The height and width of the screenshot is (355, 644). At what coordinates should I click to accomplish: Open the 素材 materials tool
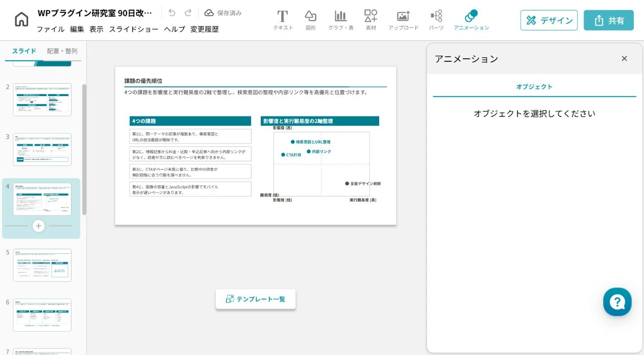pyautogui.click(x=371, y=20)
